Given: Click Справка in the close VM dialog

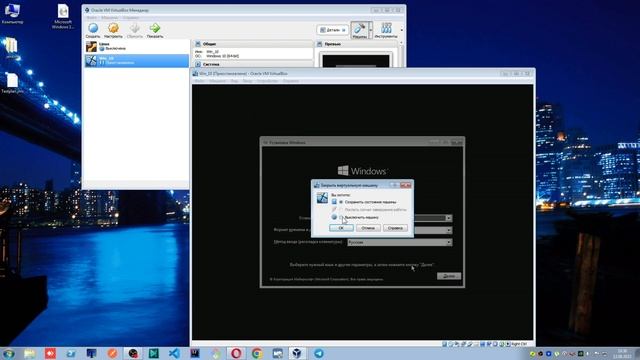Looking at the screenshot, I should click(395, 228).
